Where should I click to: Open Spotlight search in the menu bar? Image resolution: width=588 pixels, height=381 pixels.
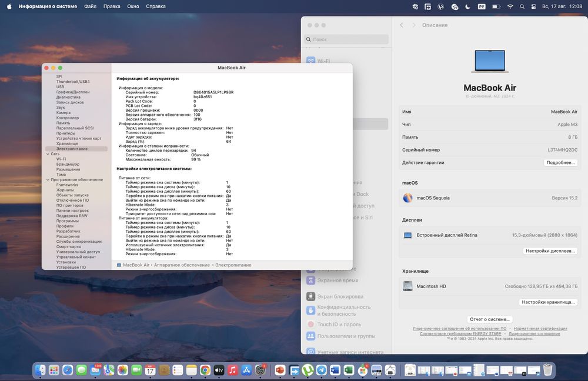(522, 6)
